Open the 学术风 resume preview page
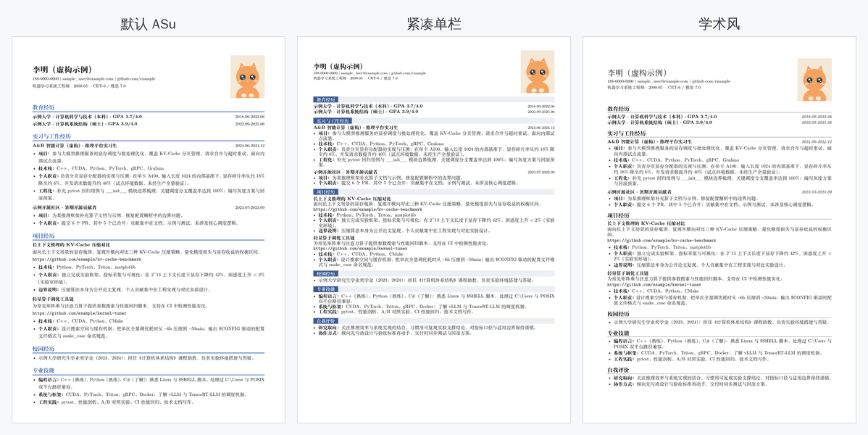Viewport: 868px width, 435px height. tap(719, 230)
